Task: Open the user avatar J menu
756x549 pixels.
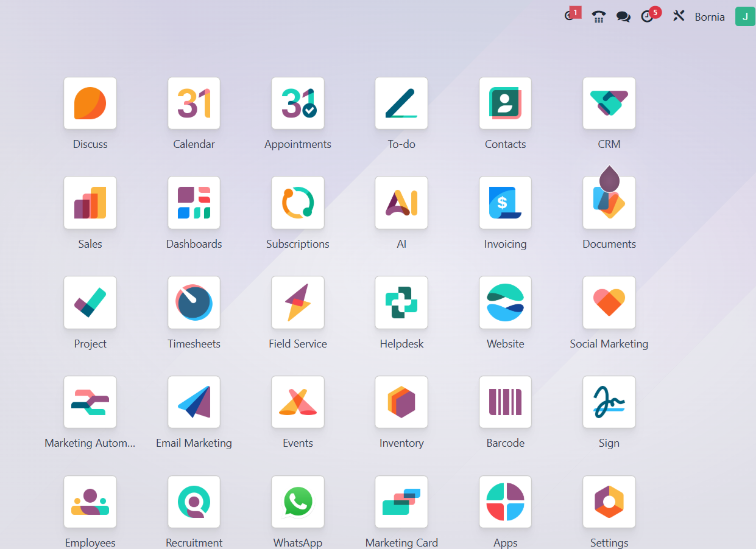Action: [745, 16]
